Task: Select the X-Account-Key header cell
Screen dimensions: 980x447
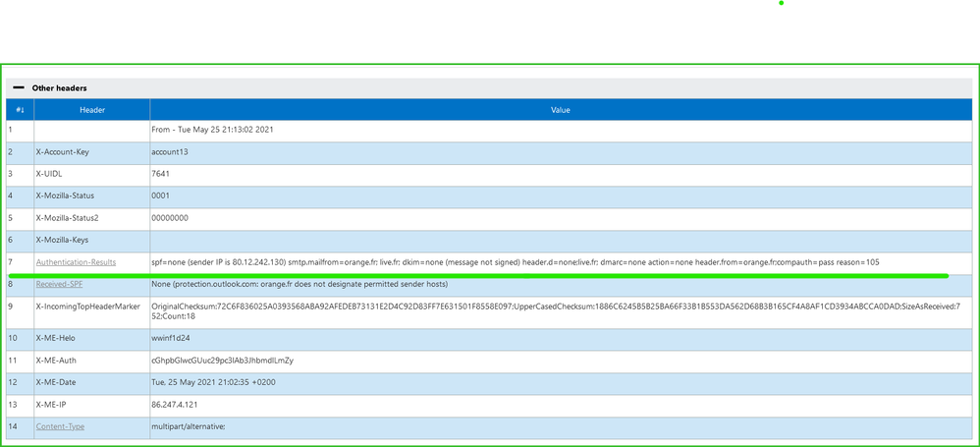Action: (92, 152)
